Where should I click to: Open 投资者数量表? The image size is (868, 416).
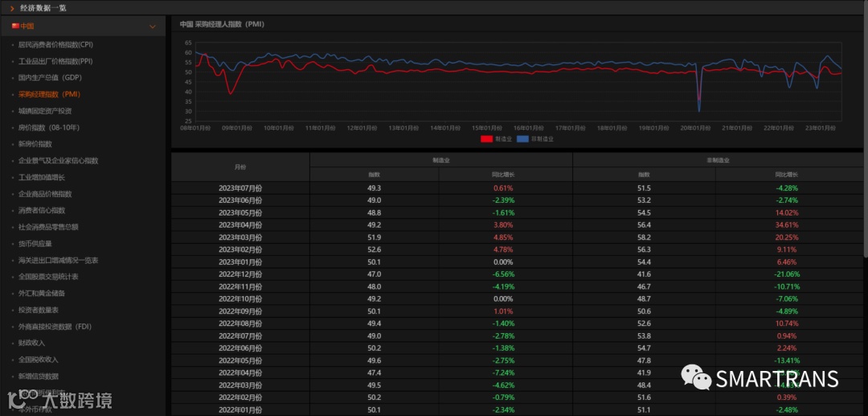point(39,310)
